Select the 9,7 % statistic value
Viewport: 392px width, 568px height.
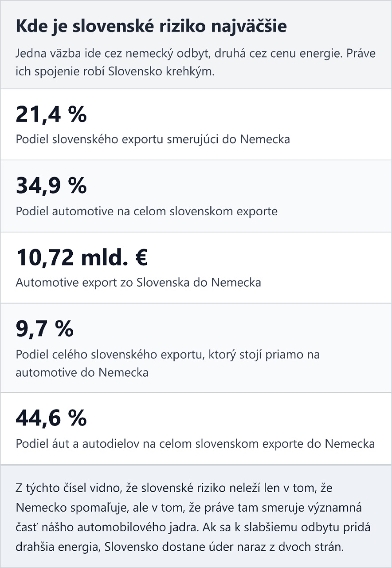coord(44,328)
